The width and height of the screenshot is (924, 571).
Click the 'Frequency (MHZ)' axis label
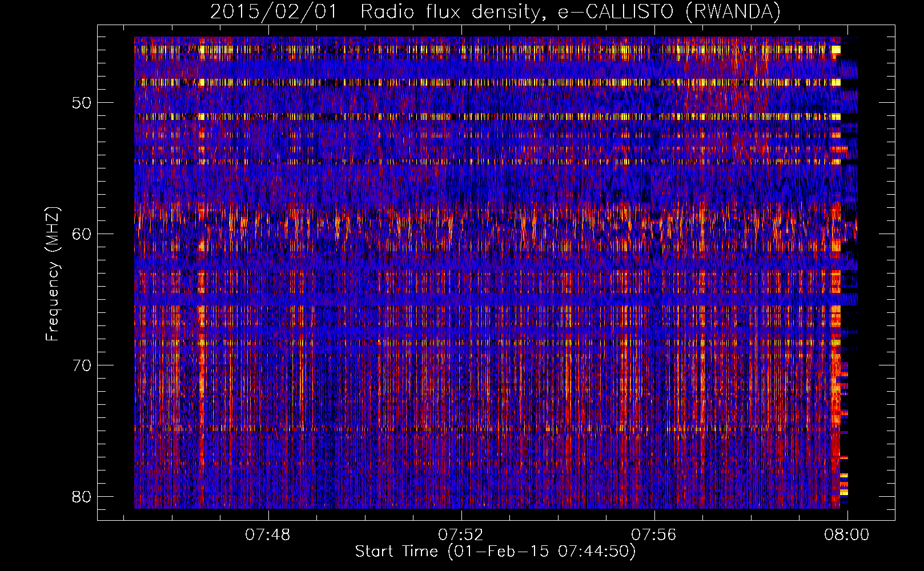53,274
